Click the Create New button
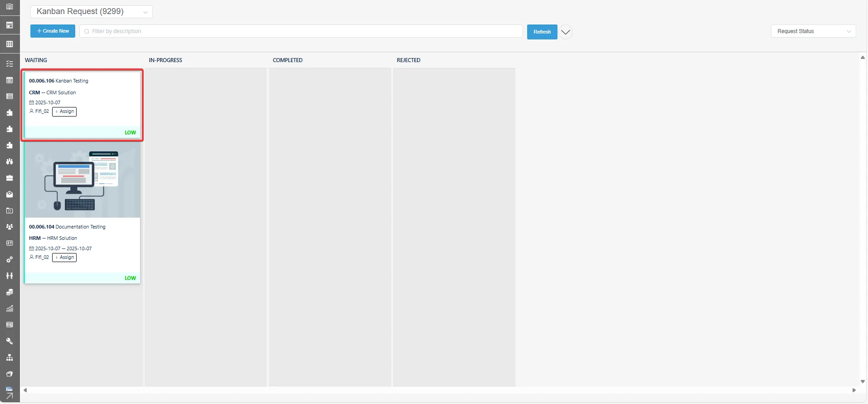The width and height of the screenshot is (868, 404). point(53,31)
